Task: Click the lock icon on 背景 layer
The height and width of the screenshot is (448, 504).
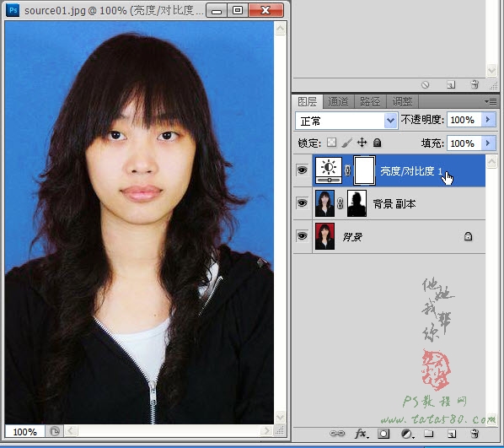Action: click(x=468, y=236)
